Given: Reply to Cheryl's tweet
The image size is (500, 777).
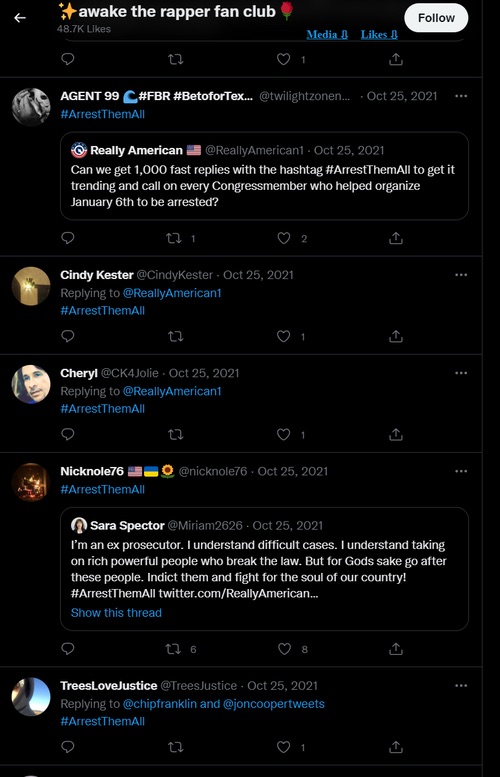Looking at the screenshot, I should [68, 435].
